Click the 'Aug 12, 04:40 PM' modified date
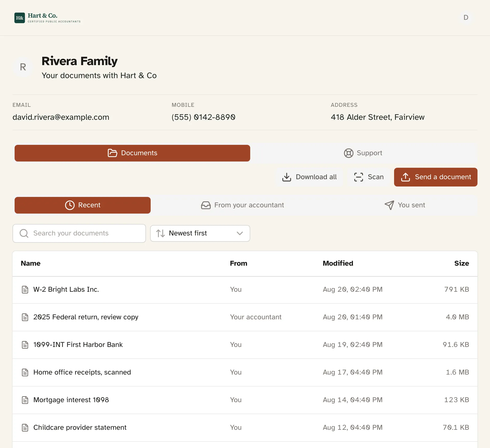Viewport: 490px width, 448px height. 353,428
